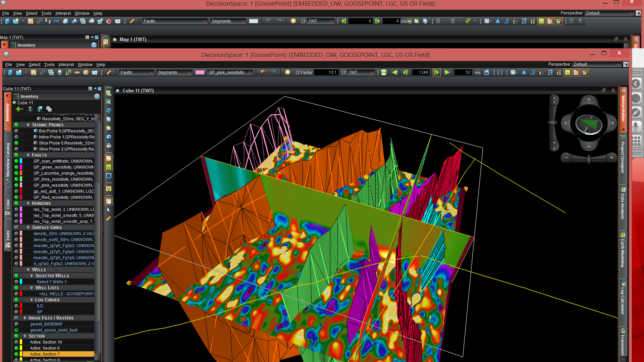Click the 1248 frame number field
644x362 pixels.
[x=421, y=72]
